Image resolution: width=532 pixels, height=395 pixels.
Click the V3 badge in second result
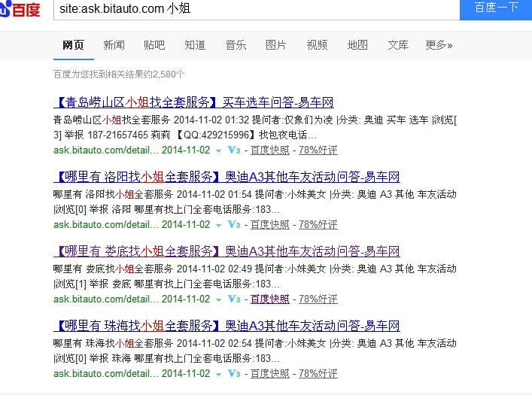point(234,224)
